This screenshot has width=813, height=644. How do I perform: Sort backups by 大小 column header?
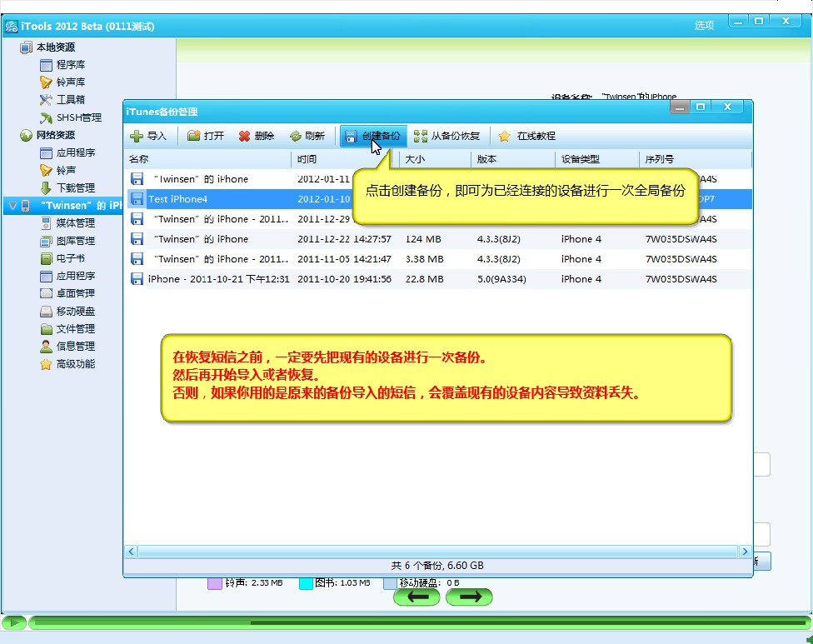point(434,159)
